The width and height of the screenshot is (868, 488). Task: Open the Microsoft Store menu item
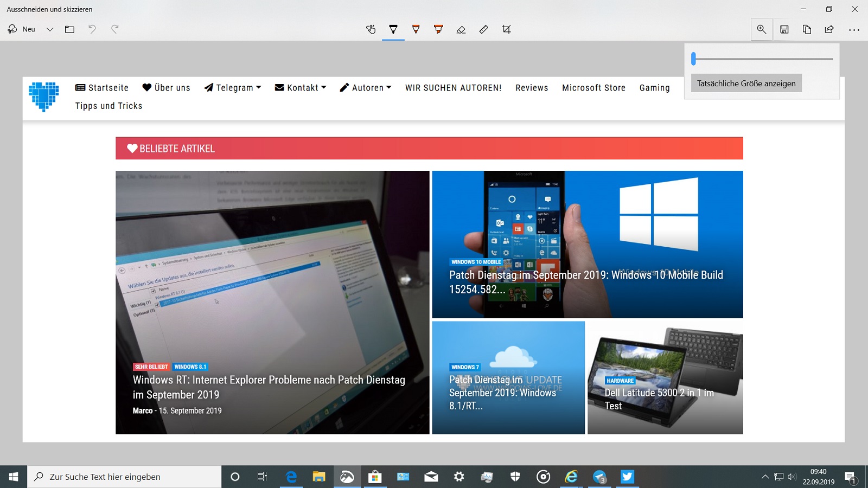(x=593, y=88)
